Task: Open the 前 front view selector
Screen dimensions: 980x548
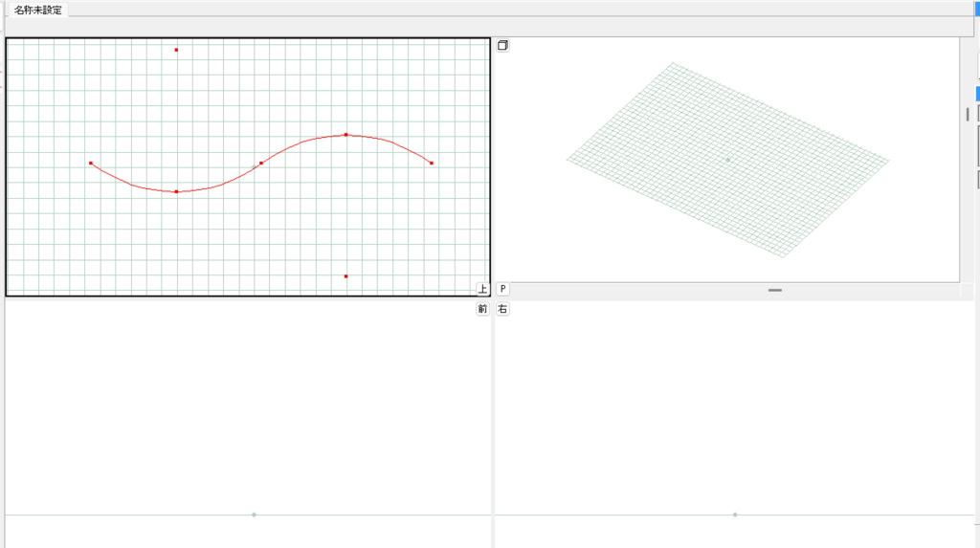Action: [x=482, y=309]
